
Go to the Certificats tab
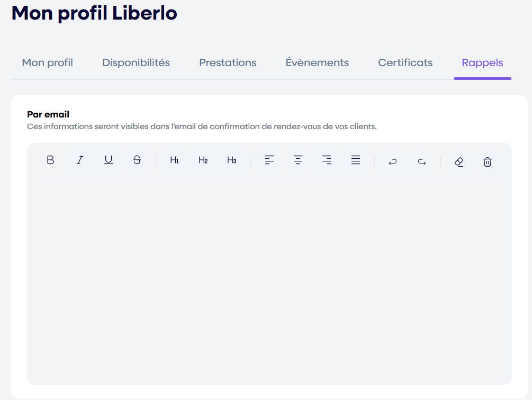pyautogui.click(x=405, y=62)
